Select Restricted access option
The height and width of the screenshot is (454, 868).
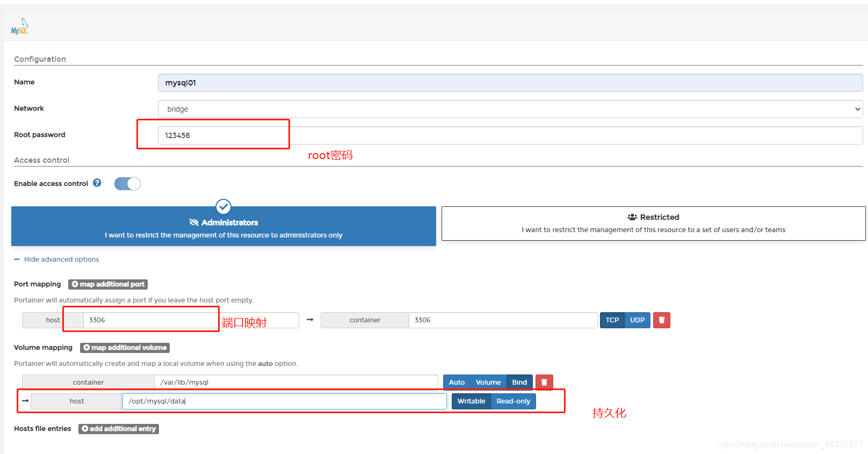click(x=653, y=224)
